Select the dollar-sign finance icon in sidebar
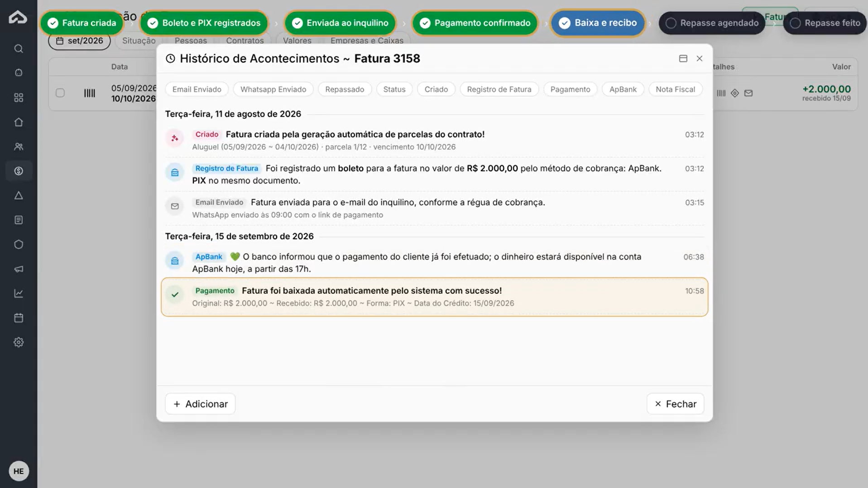 coord(19,171)
